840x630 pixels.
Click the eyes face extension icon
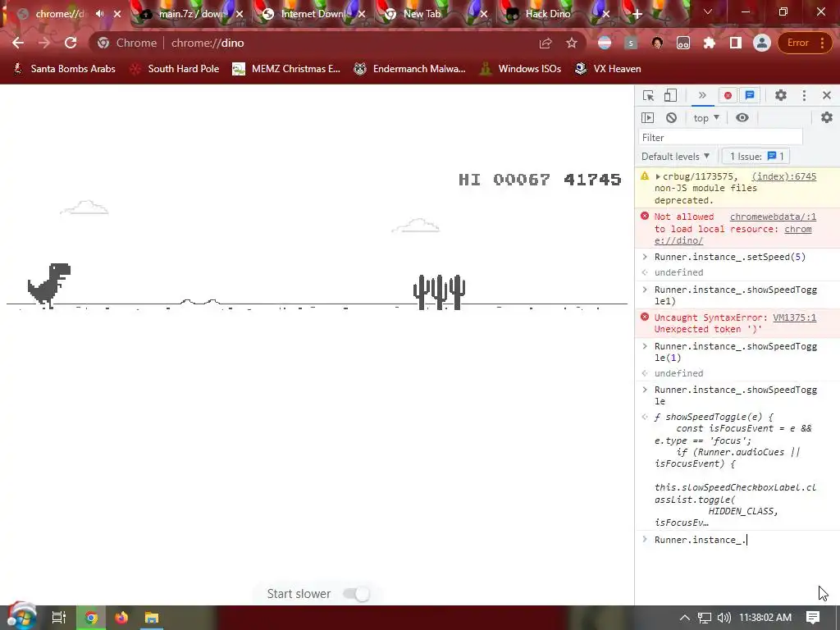683,43
